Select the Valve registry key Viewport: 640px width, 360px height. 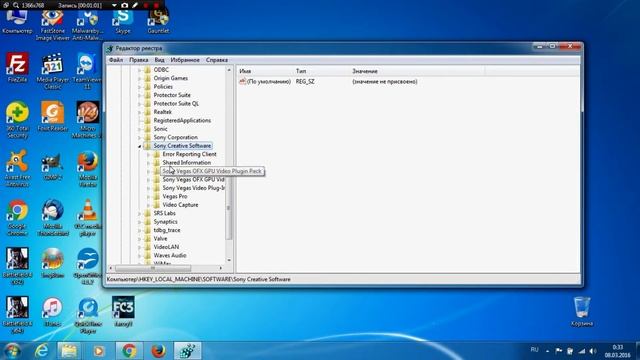(x=160, y=239)
